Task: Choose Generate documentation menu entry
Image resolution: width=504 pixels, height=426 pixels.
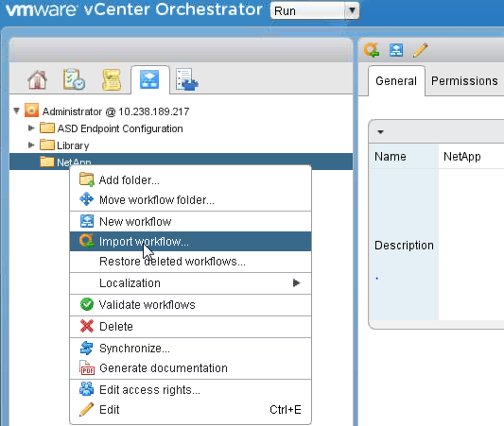Action: pos(191,368)
